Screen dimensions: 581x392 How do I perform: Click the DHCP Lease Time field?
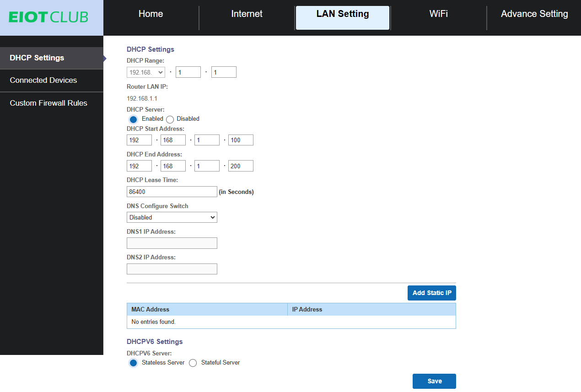(x=172, y=192)
